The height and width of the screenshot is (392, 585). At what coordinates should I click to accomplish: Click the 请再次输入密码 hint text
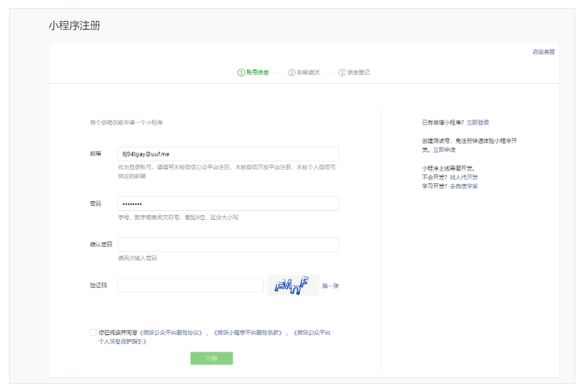(138, 258)
